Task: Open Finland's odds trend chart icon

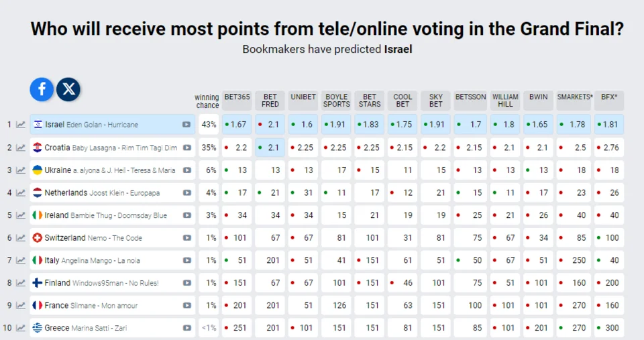Action: (x=21, y=283)
